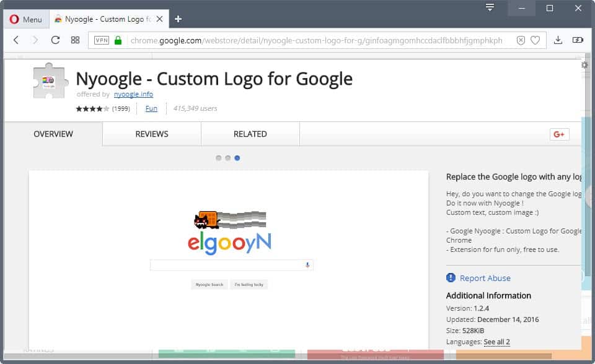595x364 pixels.
Task: Click the 415,349 users text
Action: tap(195, 108)
